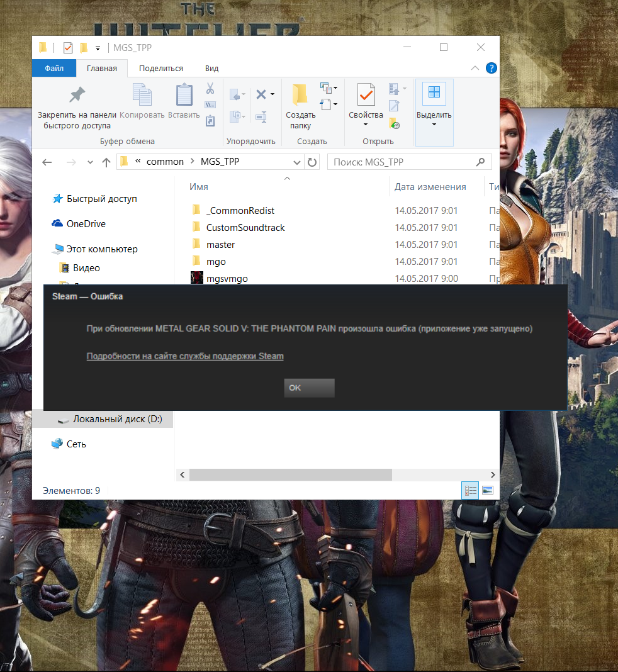Click the Свойства checkmark icon
Image resolution: width=618 pixels, height=672 pixels.
(x=366, y=95)
